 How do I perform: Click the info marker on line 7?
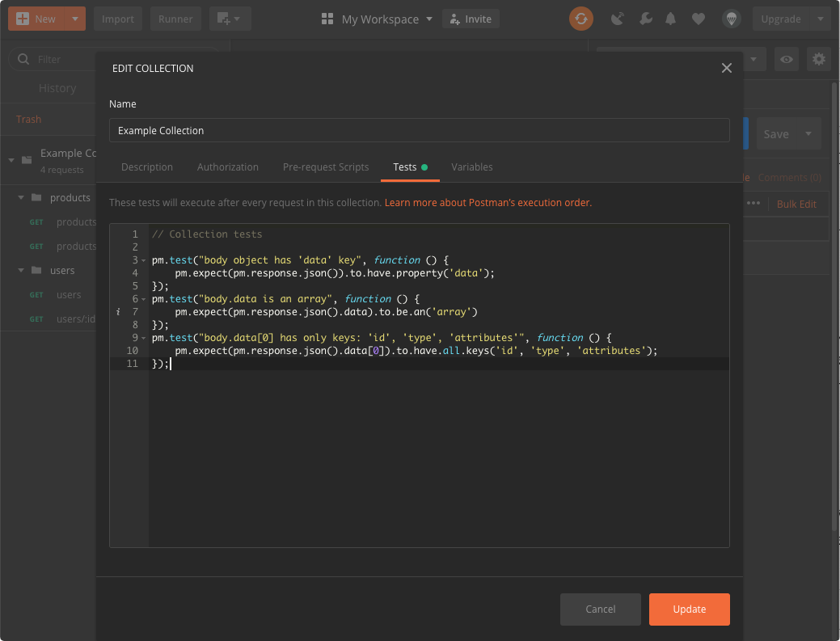pos(118,312)
